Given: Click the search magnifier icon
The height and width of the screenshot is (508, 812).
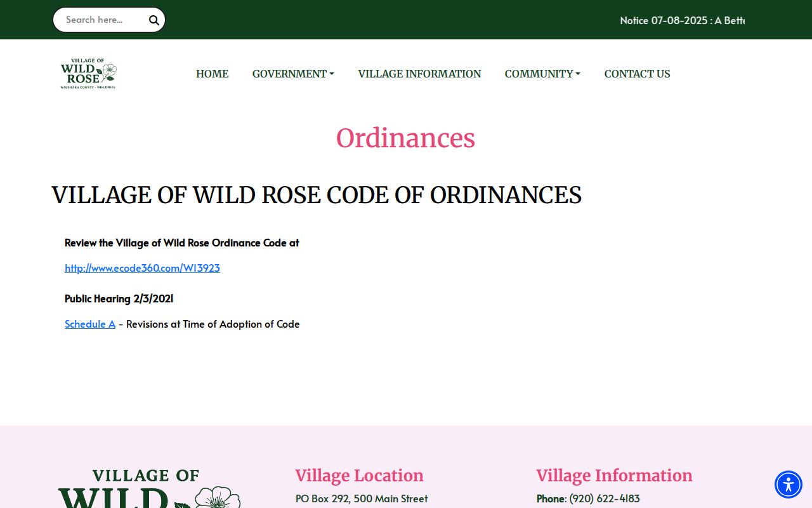Looking at the screenshot, I should pos(154,20).
